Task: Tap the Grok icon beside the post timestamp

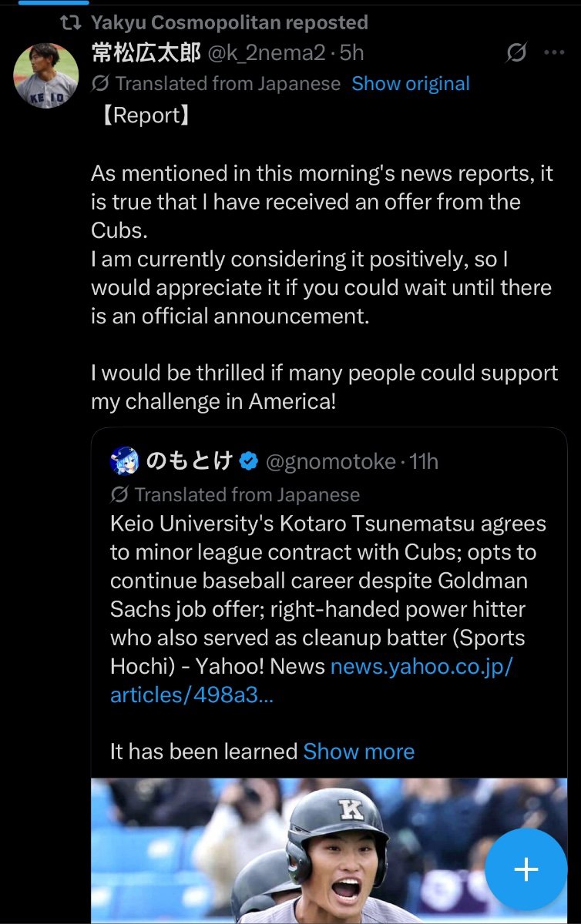Action: coord(516,53)
